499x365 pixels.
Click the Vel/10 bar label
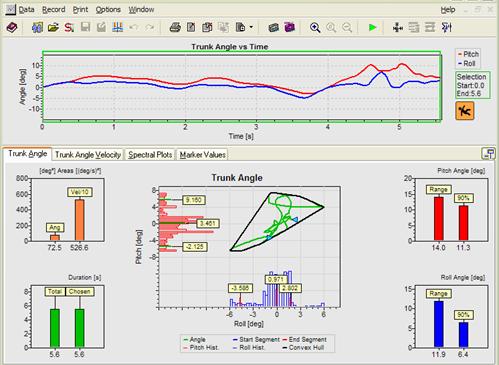coord(80,192)
